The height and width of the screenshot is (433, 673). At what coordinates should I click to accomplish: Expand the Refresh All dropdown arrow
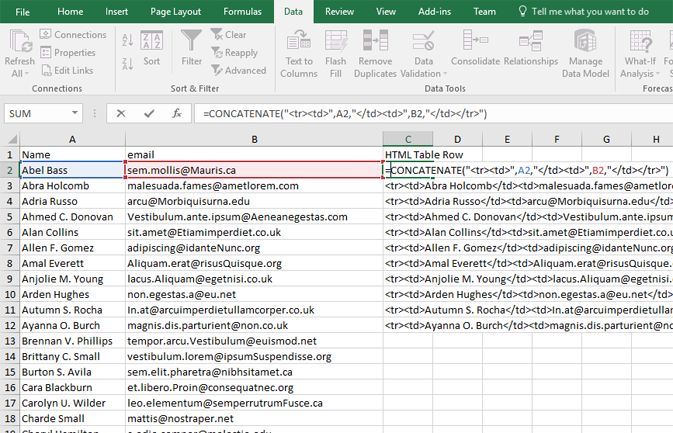point(27,74)
